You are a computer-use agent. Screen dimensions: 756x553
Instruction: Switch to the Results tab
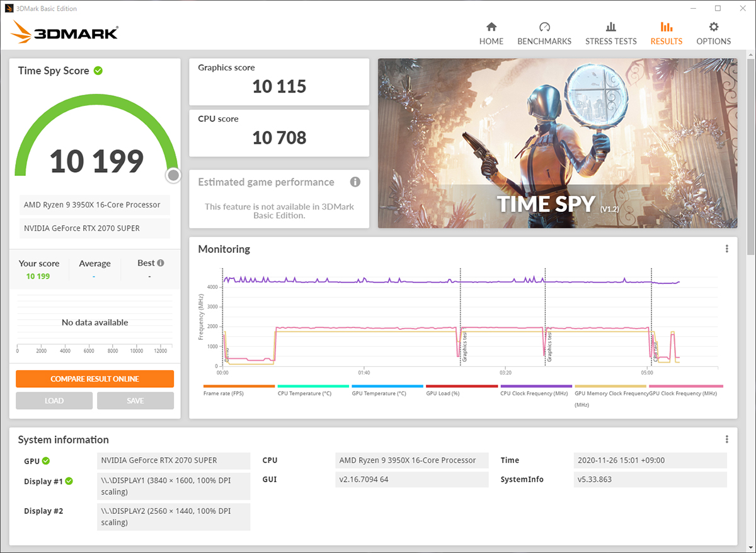coord(666,33)
